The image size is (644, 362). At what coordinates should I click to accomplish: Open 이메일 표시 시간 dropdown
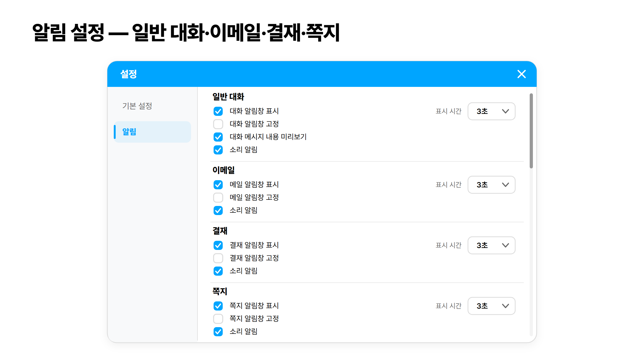(x=491, y=185)
